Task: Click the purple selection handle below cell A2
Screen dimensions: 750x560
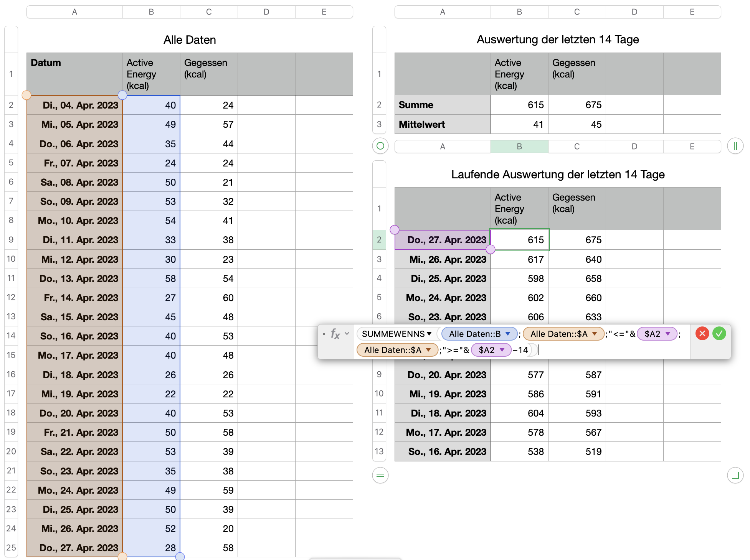Action: [x=490, y=250]
